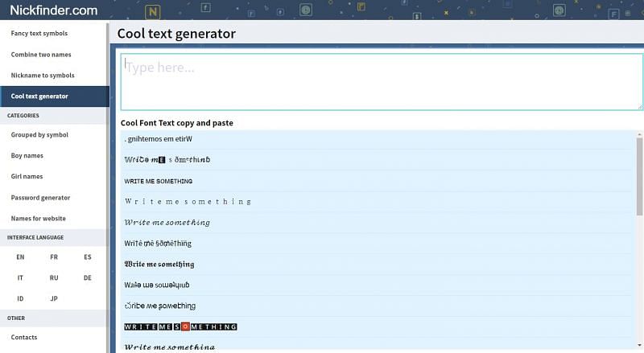Change interface language to RU

coord(54,278)
